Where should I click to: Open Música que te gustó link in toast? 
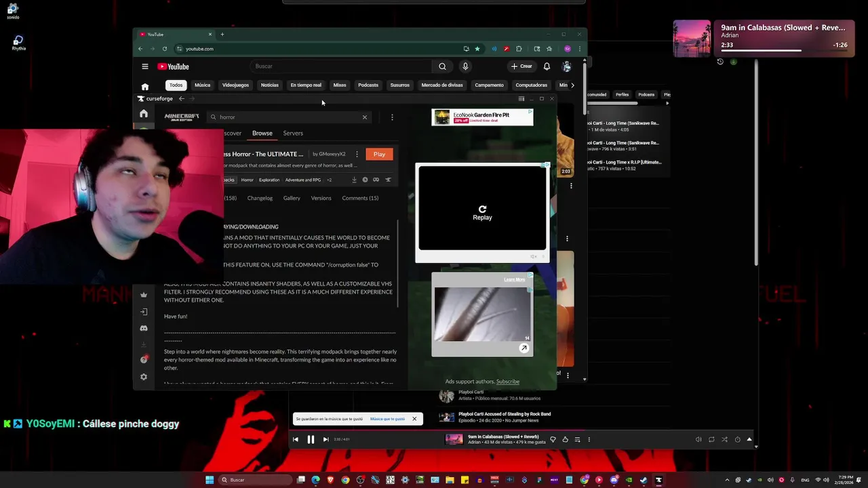point(388,419)
